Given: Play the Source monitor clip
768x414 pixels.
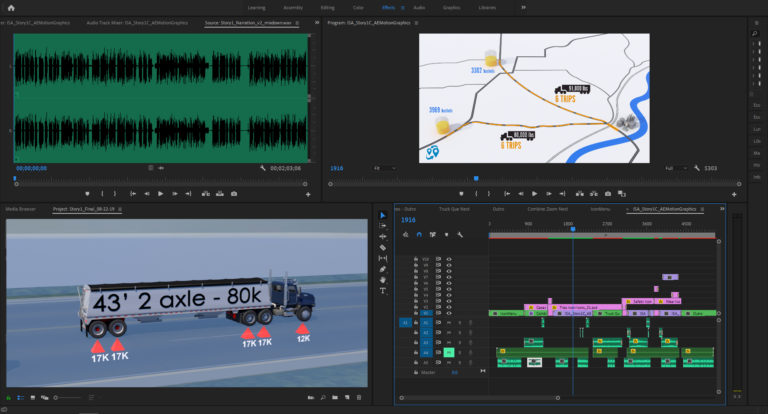Looking at the screenshot, I should [x=161, y=193].
